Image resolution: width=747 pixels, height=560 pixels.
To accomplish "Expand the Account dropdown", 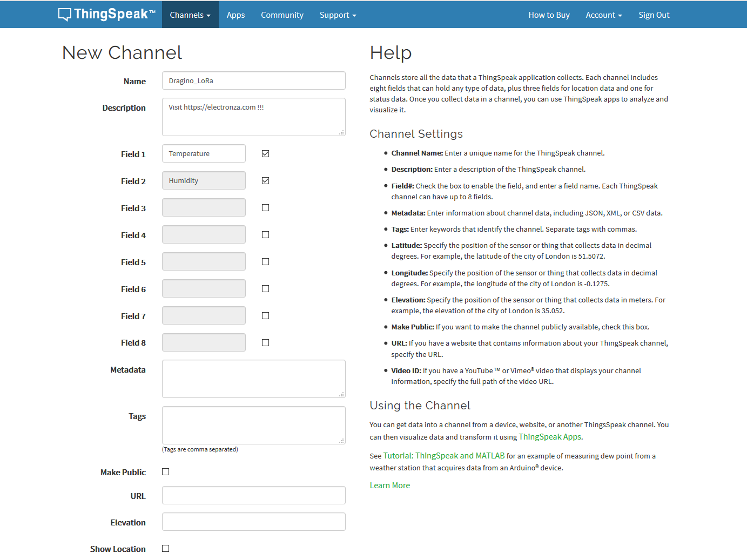I will (604, 15).
